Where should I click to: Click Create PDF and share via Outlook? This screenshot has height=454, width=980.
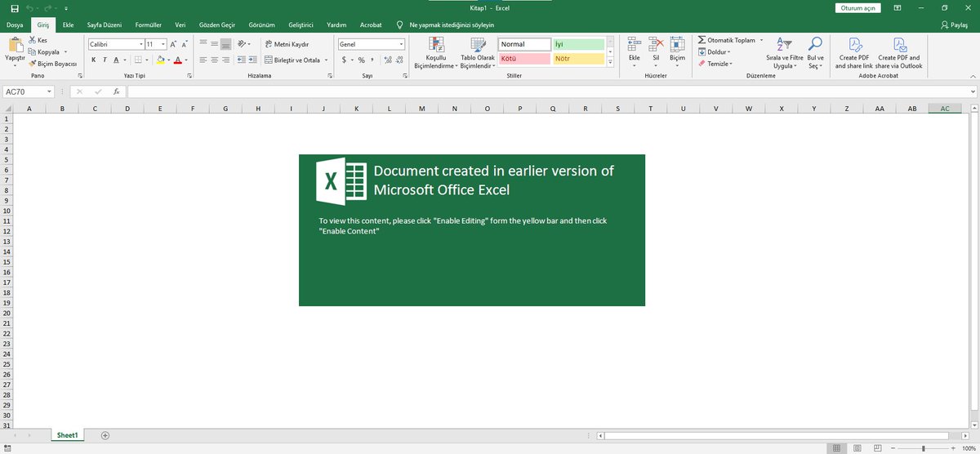coord(898,53)
